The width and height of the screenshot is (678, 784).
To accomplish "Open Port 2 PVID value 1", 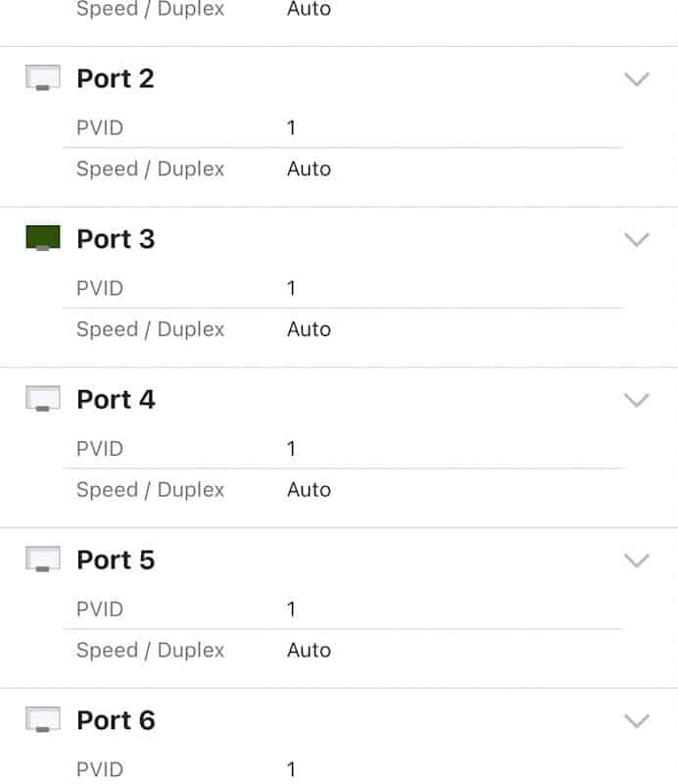I will [291, 128].
